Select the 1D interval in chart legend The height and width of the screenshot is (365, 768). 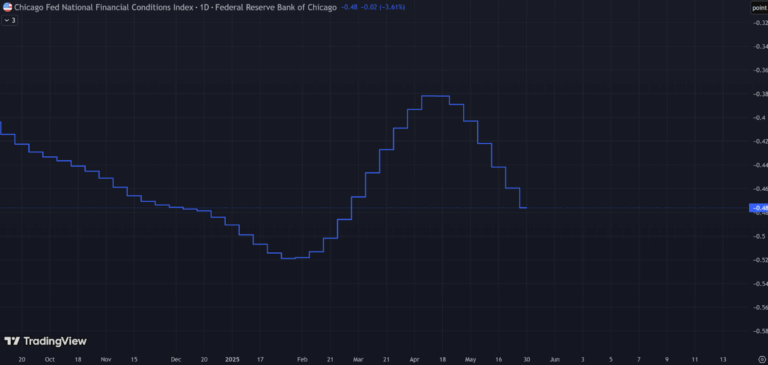coord(204,7)
